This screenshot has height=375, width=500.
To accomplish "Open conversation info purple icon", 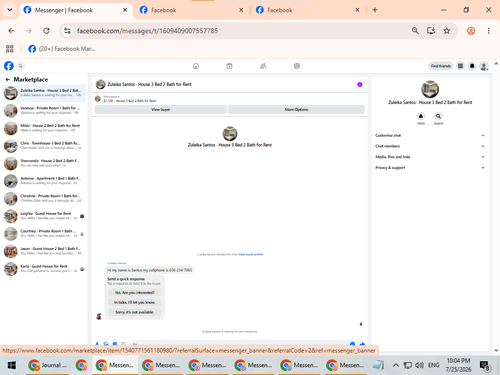I will coord(360,84).
